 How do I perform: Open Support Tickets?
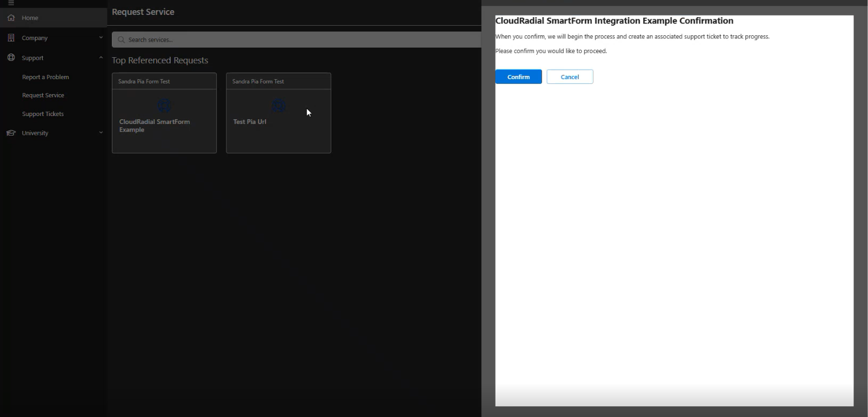pyautogui.click(x=43, y=114)
